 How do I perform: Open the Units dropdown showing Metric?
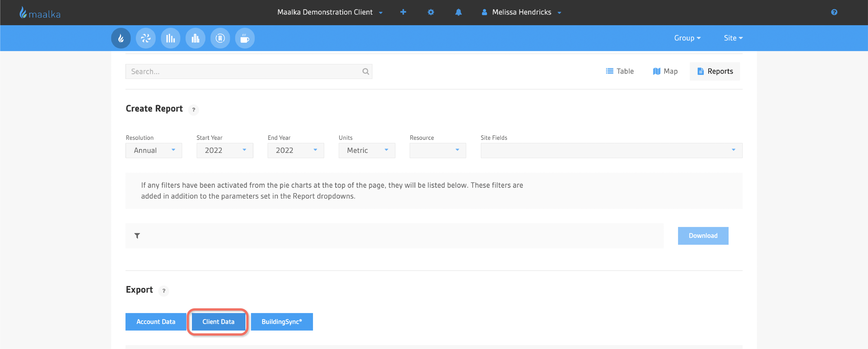(367, 151)
